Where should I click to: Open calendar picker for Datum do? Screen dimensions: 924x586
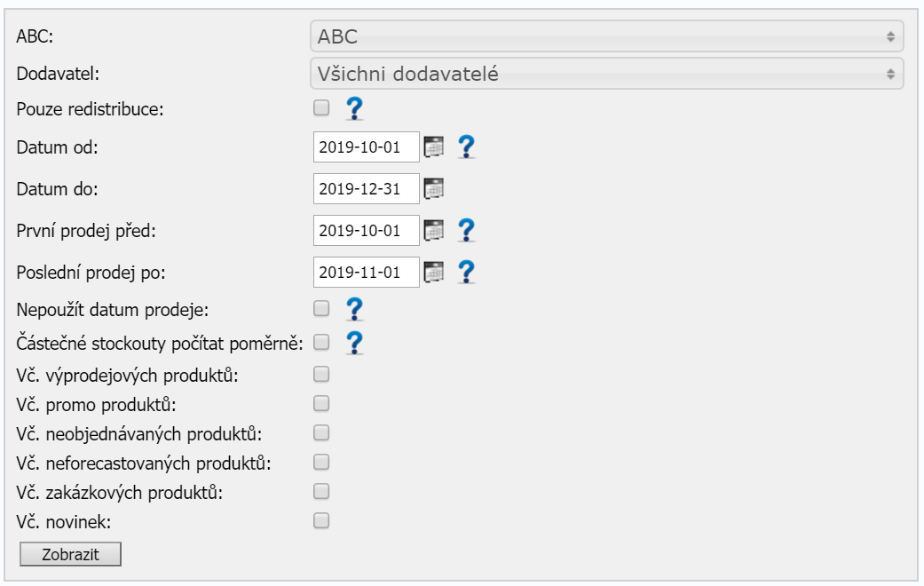coord(432,187)
